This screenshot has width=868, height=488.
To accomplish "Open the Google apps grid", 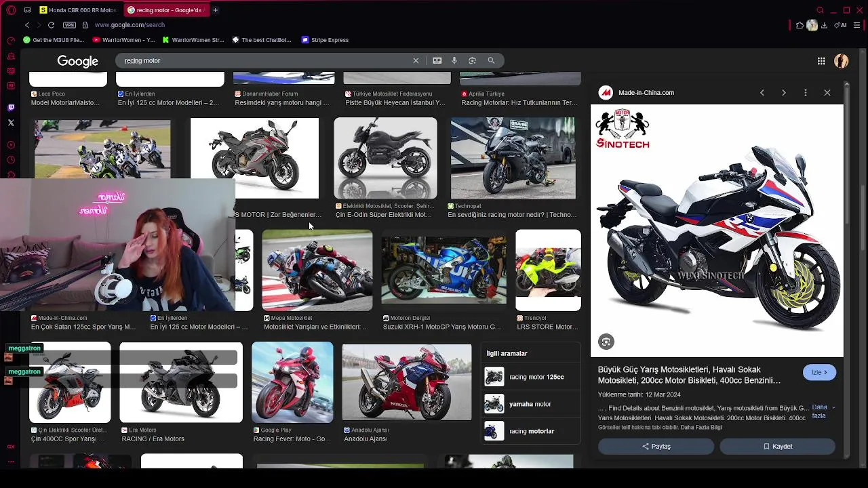I will point(821,61).
